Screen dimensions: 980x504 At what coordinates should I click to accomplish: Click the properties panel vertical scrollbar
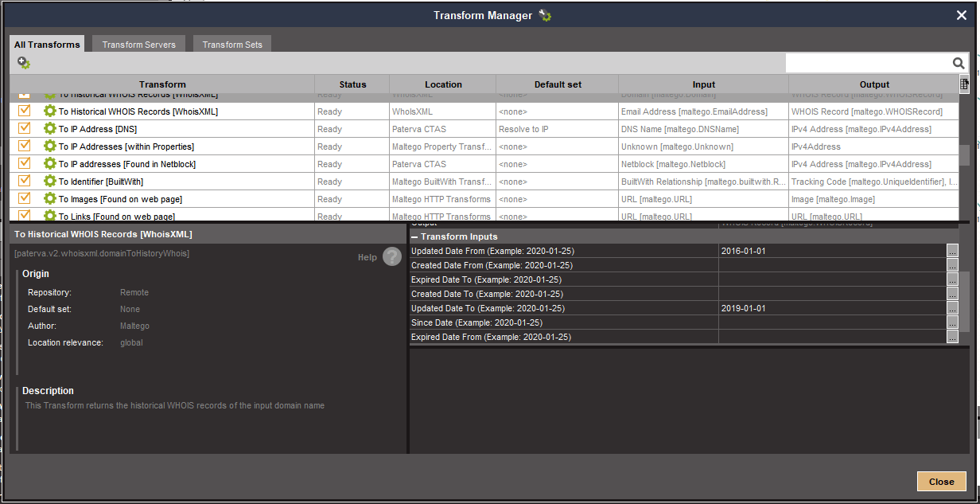pyautogui.click(x=964, y=301)
